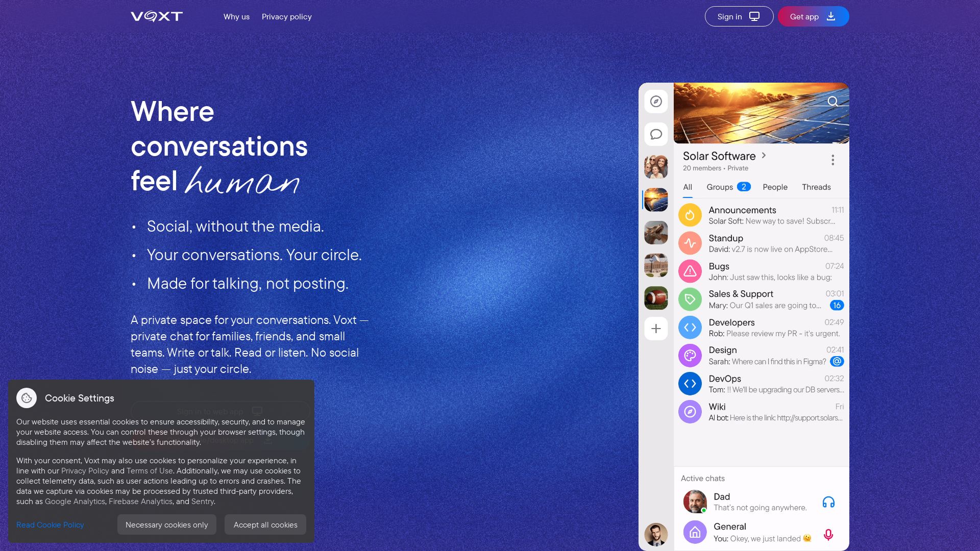
Task: Search using the magnifier on banner
Action: tap(832, 102)
